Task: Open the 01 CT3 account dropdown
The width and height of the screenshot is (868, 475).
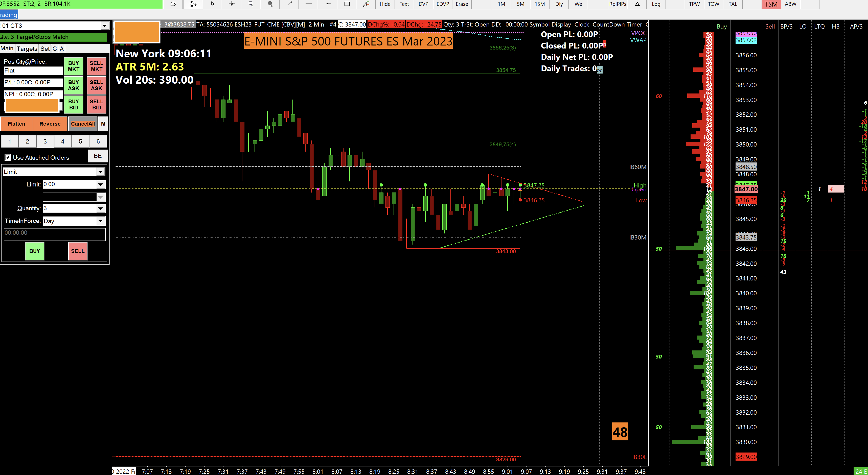Action: coord(104,26)
